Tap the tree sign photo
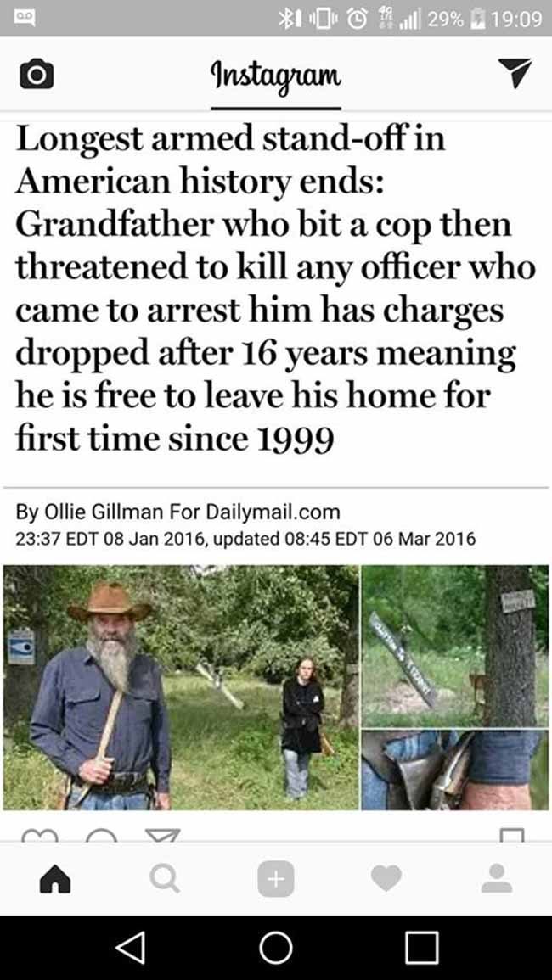The image size is (552, 980). pos(455,647)
